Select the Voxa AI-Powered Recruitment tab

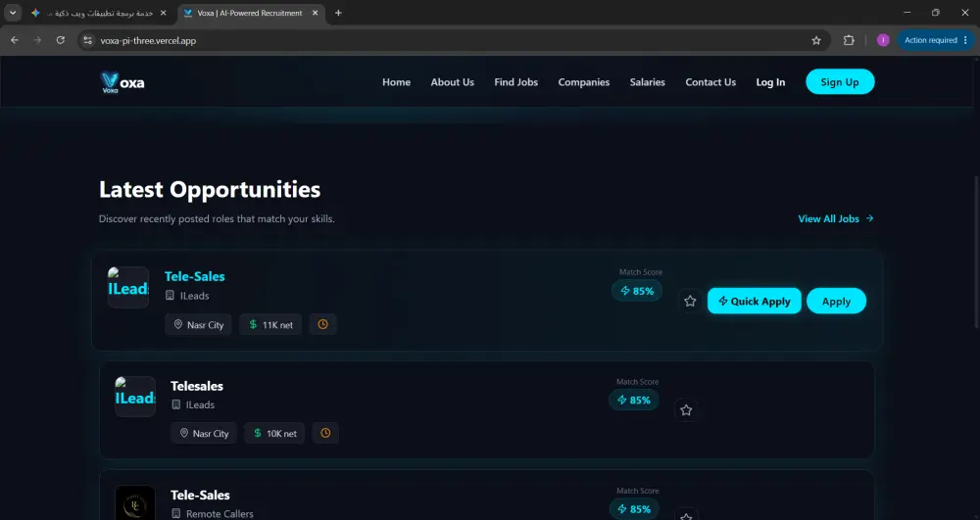click(251, 13)
